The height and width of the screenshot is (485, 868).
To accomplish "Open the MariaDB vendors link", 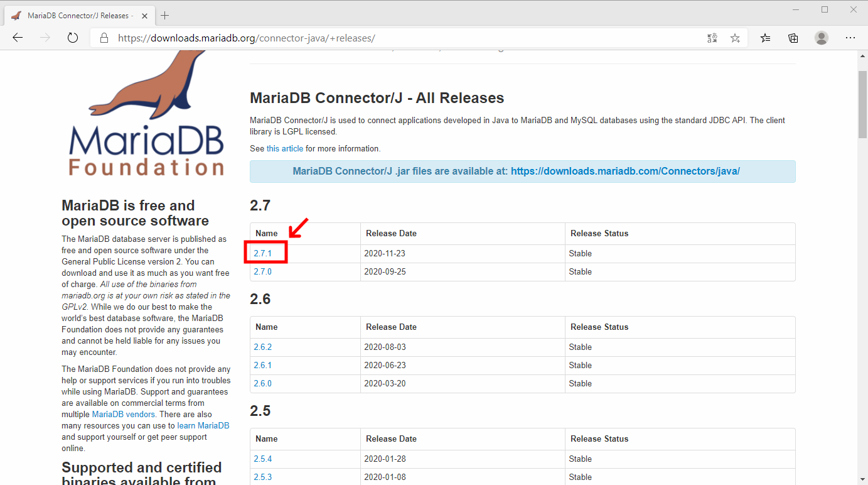I will (x=124, y=415).
